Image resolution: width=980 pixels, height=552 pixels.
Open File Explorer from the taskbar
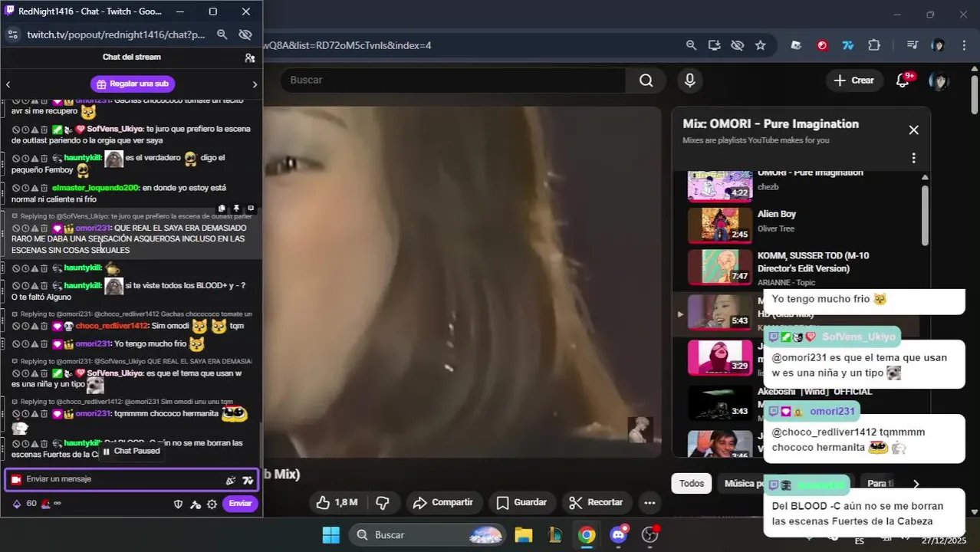coord(524,535)
